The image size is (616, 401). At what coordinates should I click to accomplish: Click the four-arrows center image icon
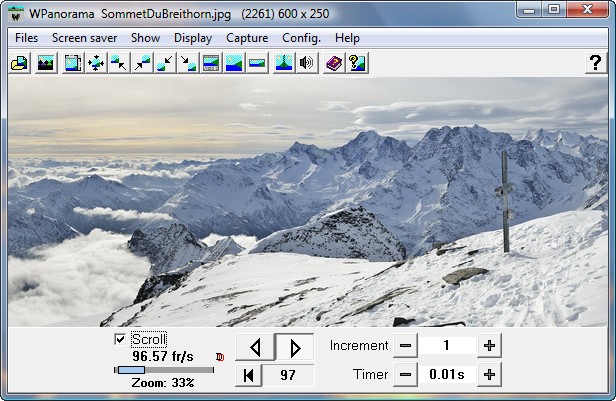tap(96, 63)
